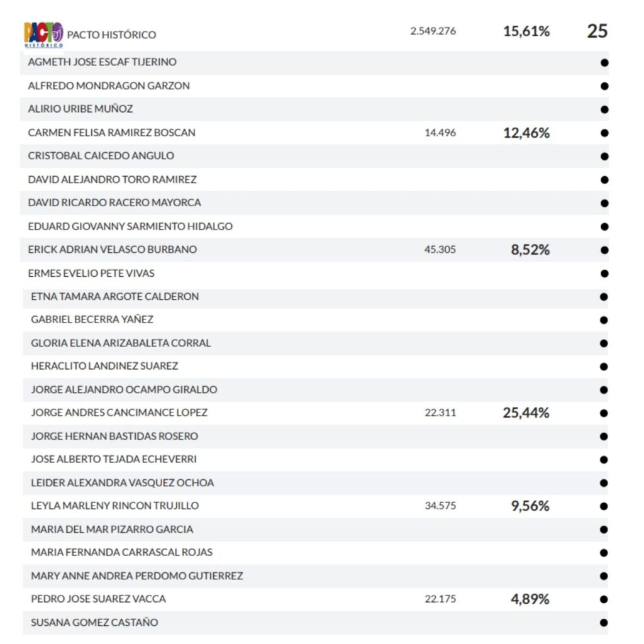Click the 45.305 vote count for Velasco Burbano
Viewport: 644px width, 644px height.
(x=440, y=250)
